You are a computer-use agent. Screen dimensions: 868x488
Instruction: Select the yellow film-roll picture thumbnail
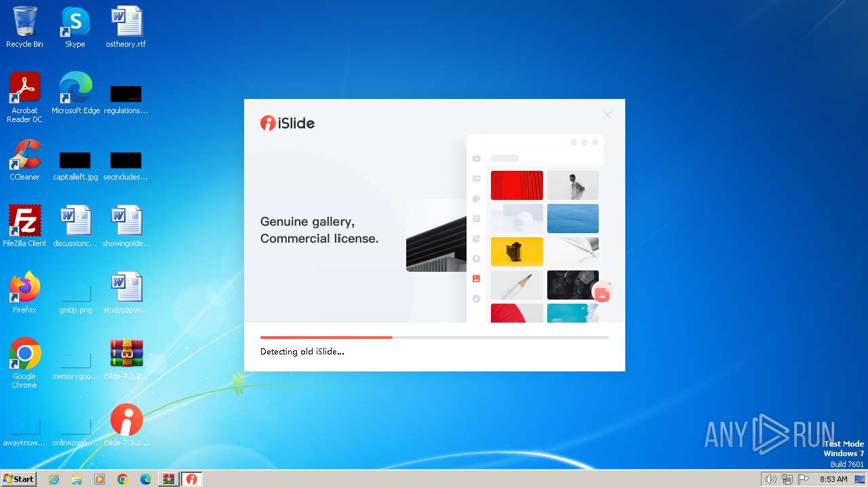517,251
